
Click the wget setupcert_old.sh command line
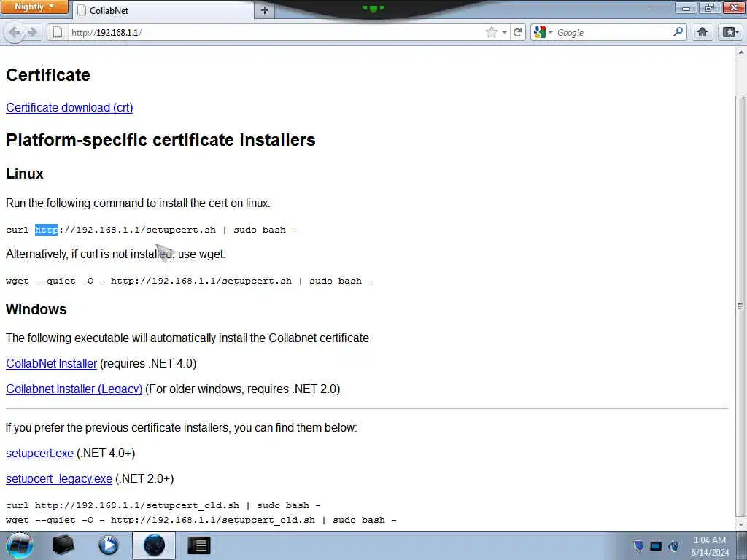[201, 520]
